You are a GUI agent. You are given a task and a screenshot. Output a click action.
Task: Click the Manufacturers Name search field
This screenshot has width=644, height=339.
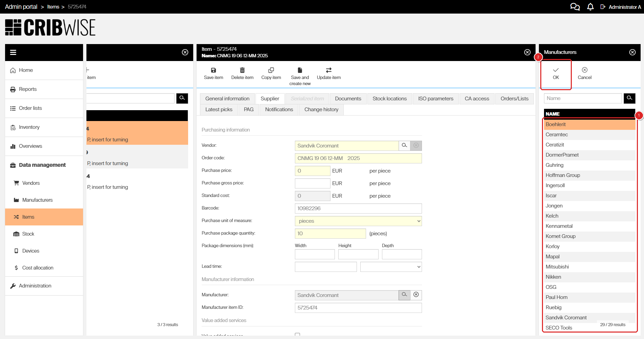coord(583,98)
